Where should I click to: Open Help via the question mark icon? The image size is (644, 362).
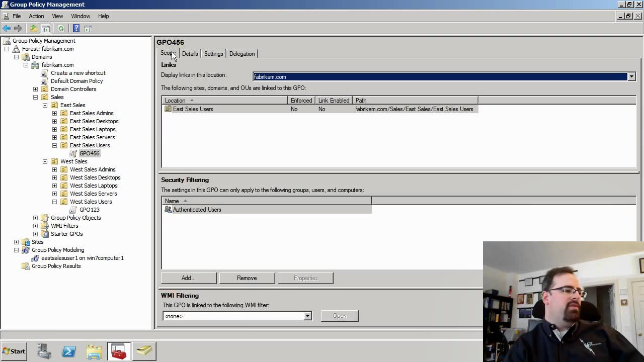(x=76, y=29)
